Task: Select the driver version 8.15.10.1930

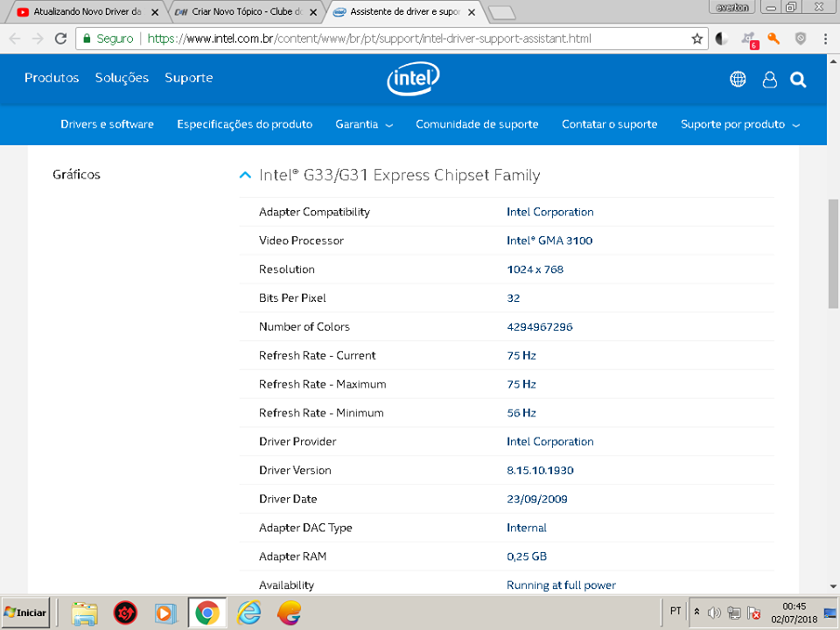Action: click(540, 471)
